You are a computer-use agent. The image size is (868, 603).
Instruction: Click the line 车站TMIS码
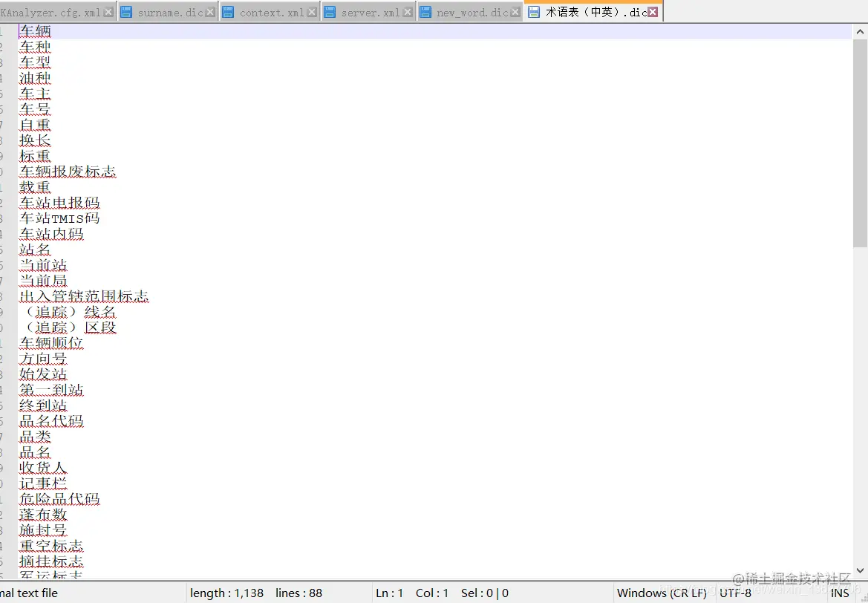click(x=59, y=218)
